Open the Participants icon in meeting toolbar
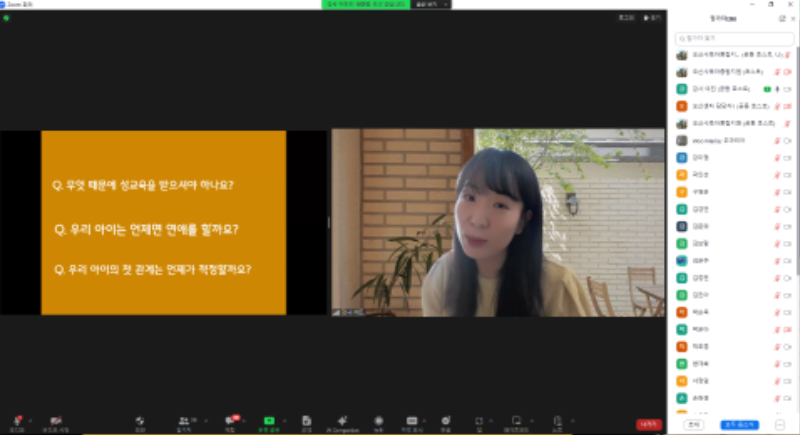 pyautogui.click(x=184, y=421)
